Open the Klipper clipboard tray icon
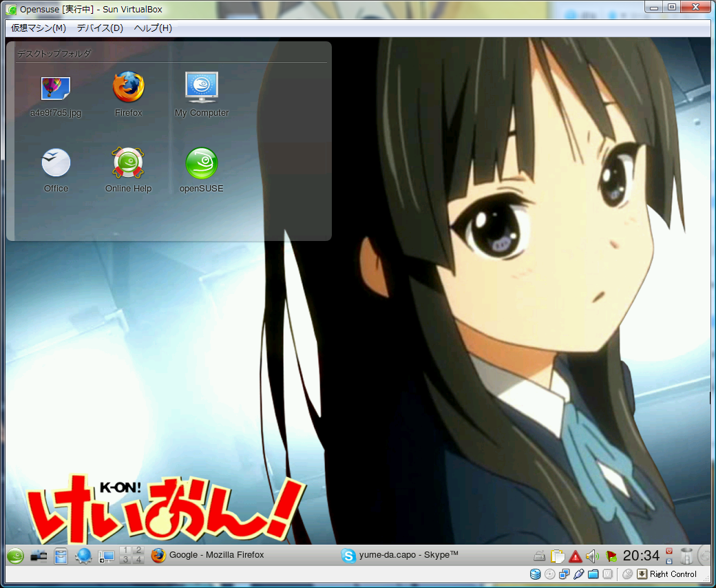Image resolution: width=716 pixels, height=588 pixels. pos(558,556)
